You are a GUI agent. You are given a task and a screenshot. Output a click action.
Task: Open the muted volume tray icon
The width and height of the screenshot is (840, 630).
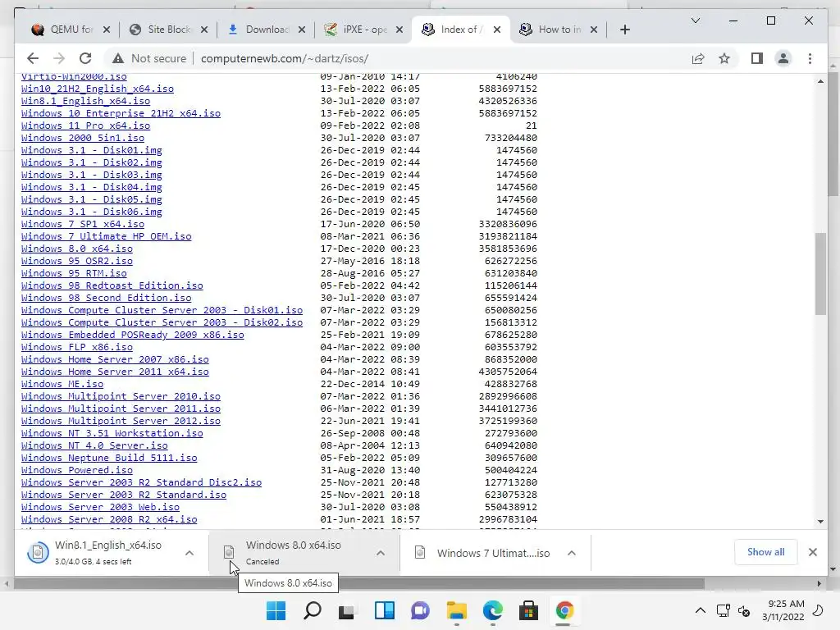(x=743, y=610)
